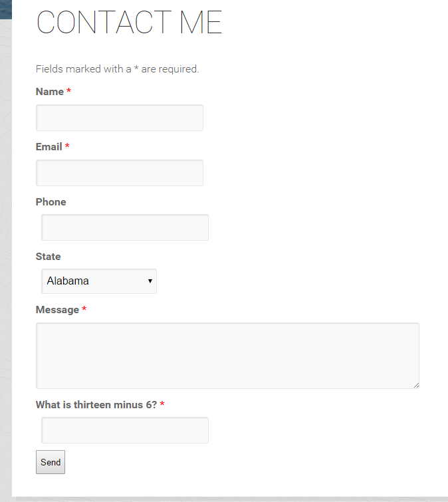
Task: Click the Message label text
Action: (x=57, y=310)
